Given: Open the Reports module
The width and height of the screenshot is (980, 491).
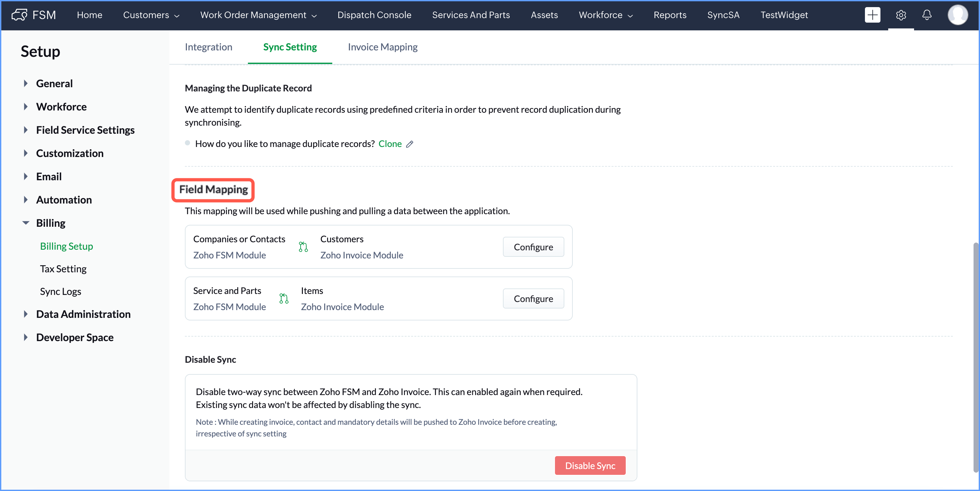Looking at the screenshot, I should point(670,15).
